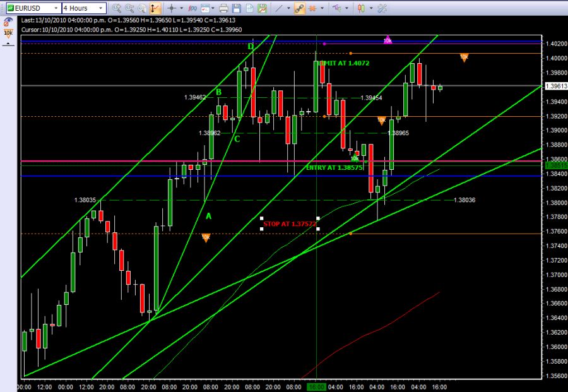Image resolution: width=568 pixels, height=392 pixels.
Task: Toggle the chain link button
Action: click(300, 8)
